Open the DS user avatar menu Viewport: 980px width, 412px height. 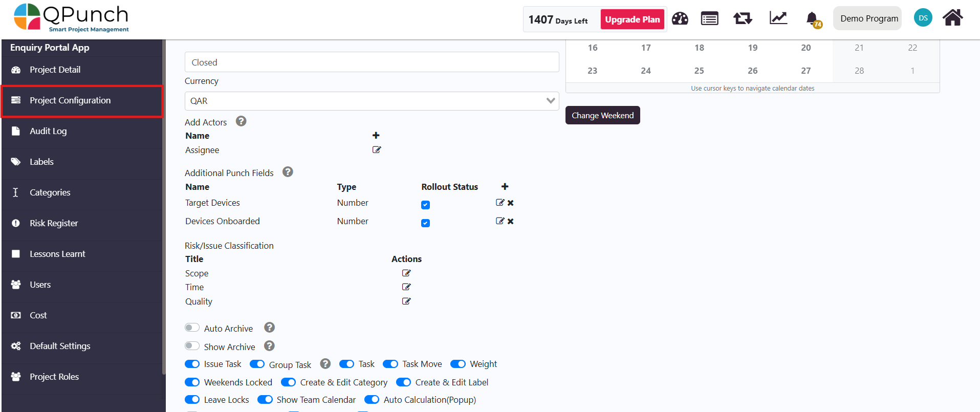pyautogui.click(x=923, y=18)
